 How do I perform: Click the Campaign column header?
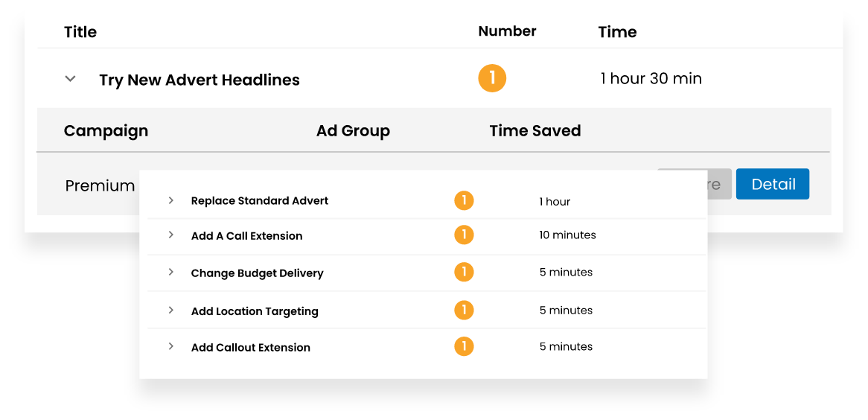pos(106,131)
